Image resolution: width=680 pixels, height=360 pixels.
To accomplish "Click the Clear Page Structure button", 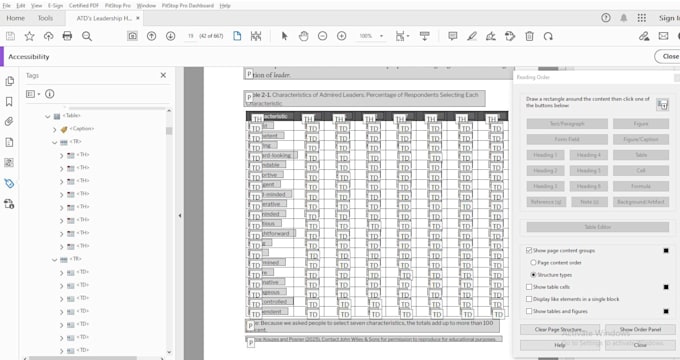I will pyautogui.click(x=560, y=329).
